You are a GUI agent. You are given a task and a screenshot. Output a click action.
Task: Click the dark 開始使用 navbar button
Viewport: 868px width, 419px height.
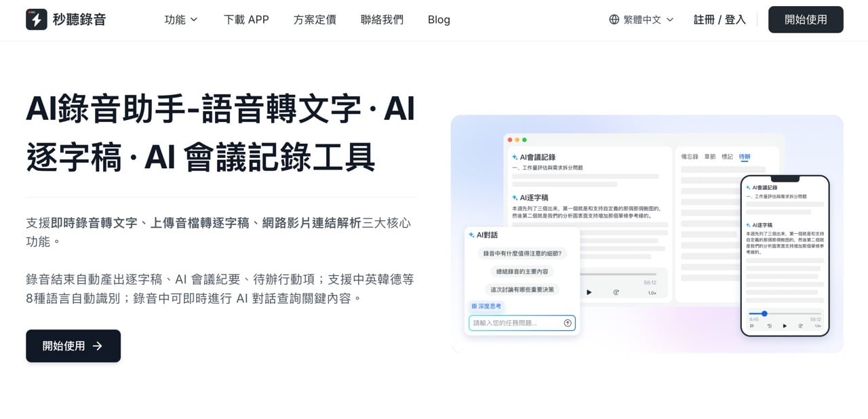point(806,20)
